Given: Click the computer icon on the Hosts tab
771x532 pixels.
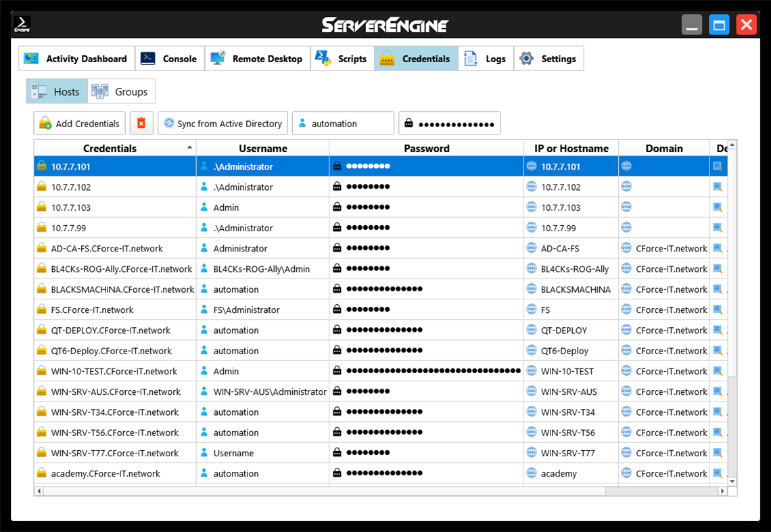Looking at the screenshot, I should pos(39,91).
